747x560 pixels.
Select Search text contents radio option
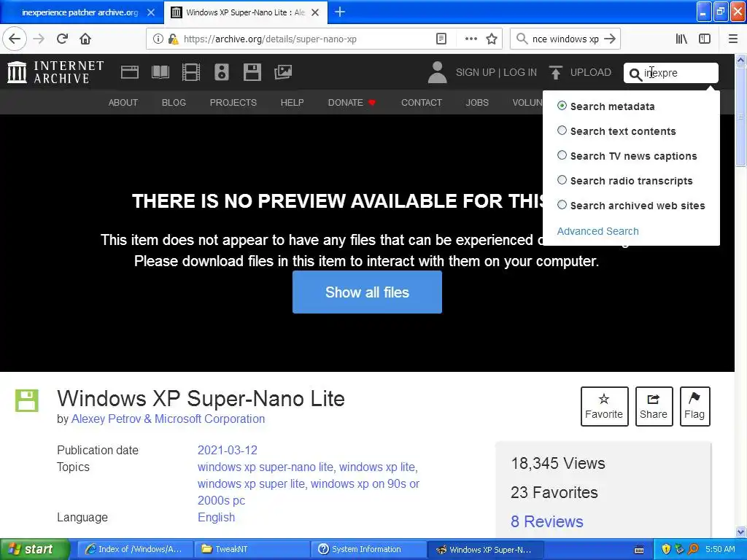562,131
